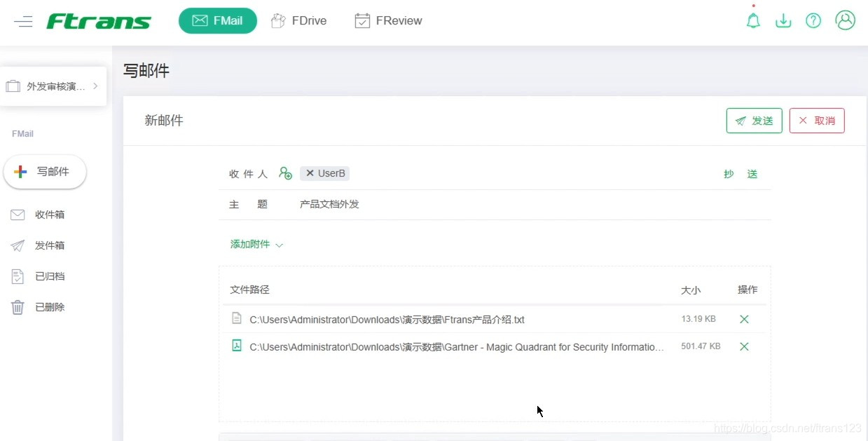Expand the 外发审核演… workspace selector
Screen dimensions: 868x441
coord(53,86)
